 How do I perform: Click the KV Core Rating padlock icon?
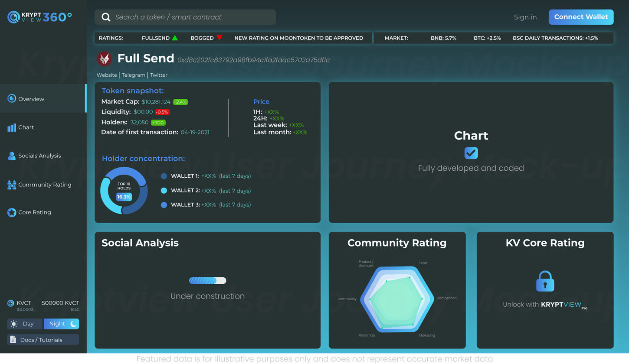coord(545,281)
